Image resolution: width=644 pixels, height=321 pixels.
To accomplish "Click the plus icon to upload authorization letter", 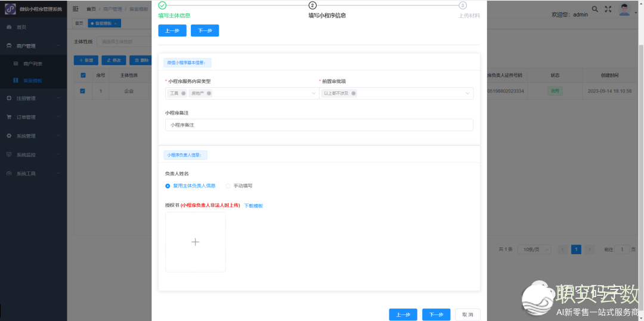I will [x=195, y=242].
